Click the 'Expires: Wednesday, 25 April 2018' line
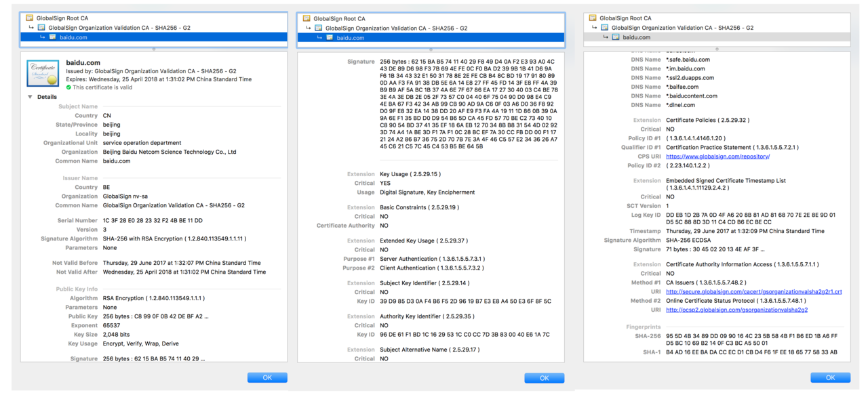 point(159,79)
